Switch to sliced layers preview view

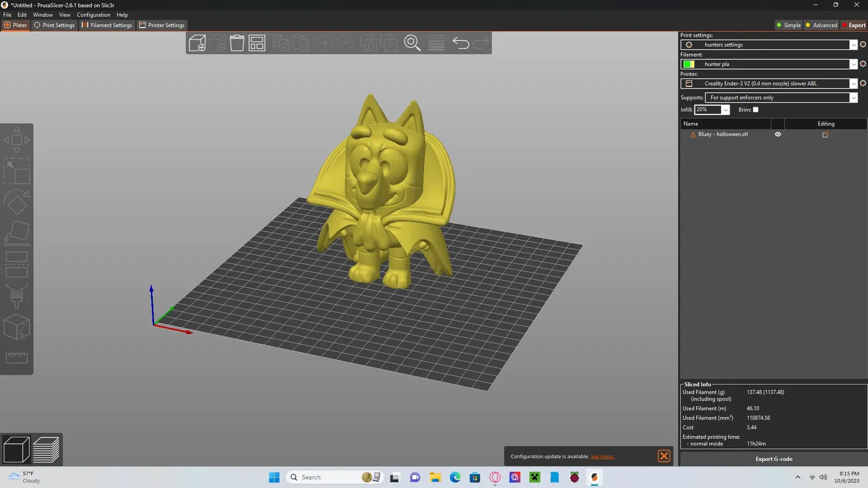coord(46,450)
